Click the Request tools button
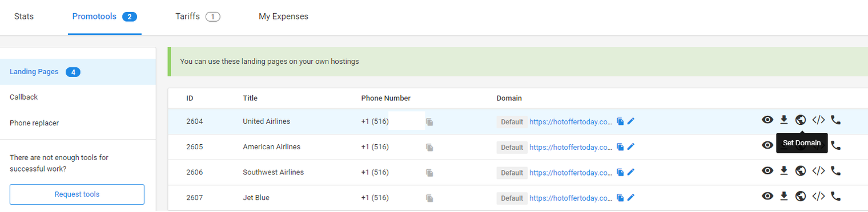868x212 pixels. coord(77,194)
